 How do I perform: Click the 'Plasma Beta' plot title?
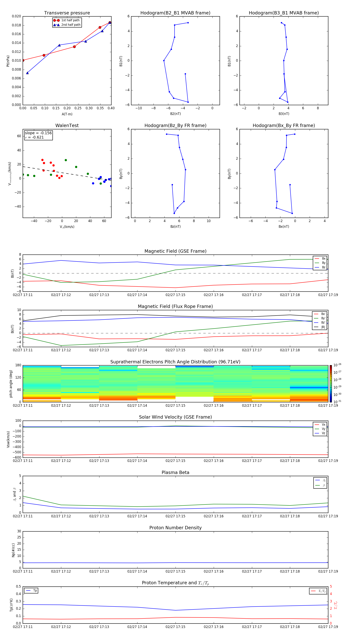175,473
